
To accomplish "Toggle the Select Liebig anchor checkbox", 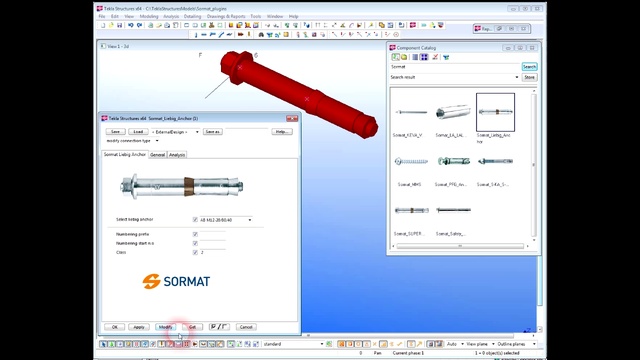I will click(195, 220).
